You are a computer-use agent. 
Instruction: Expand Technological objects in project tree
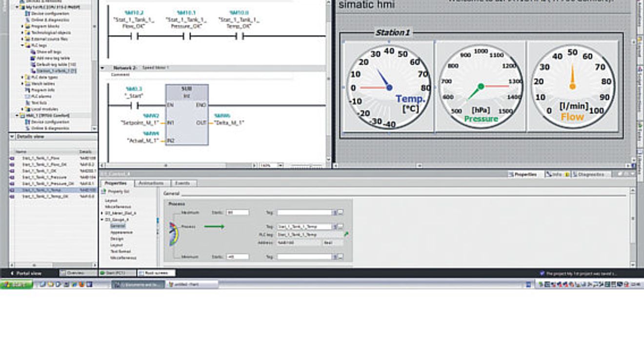[x=22, y=33]
